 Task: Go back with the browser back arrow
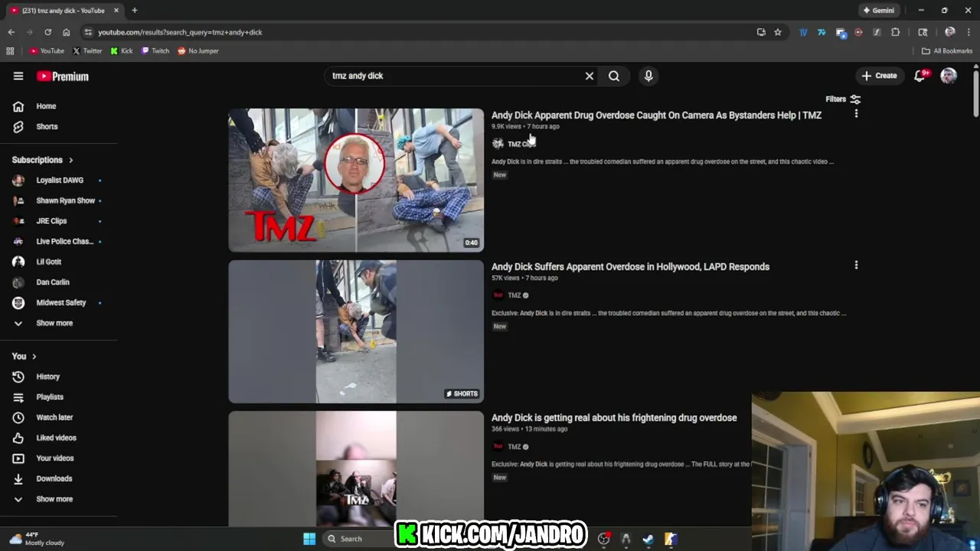[11, 32]
